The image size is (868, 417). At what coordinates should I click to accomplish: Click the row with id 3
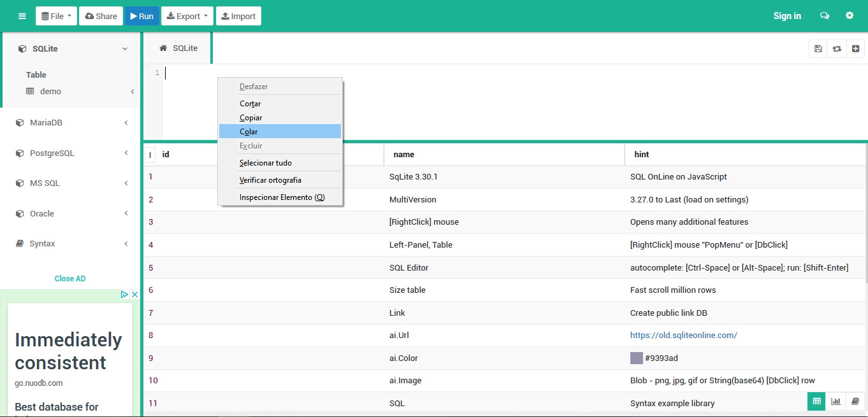coord(504,222)
